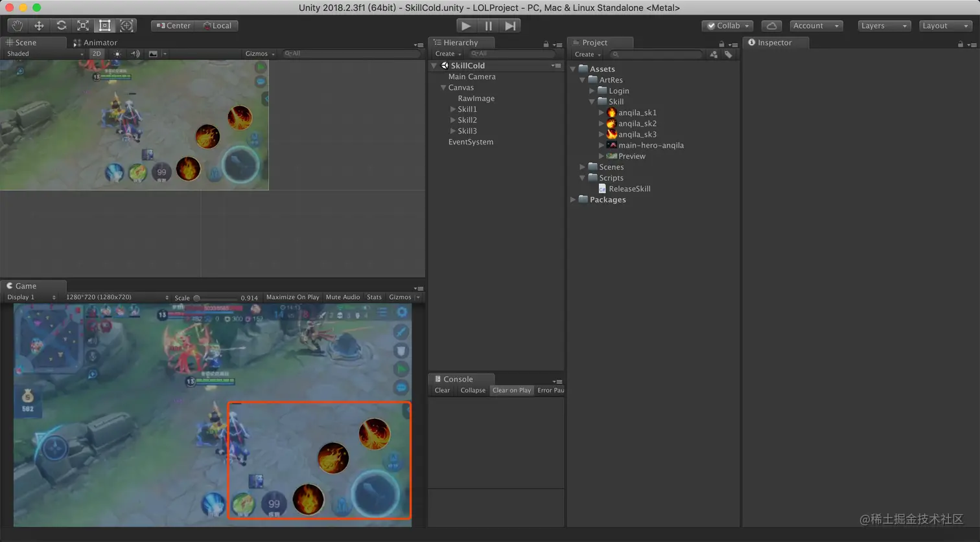Click the Step frame button
The height and width of the screenshot is (542, 980).
point(511,25)
